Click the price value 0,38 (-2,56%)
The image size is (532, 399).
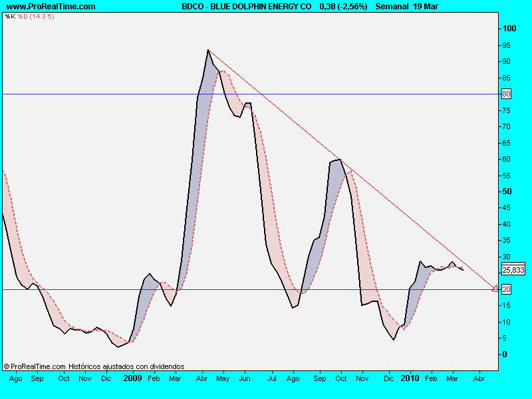tap(343, 7)
